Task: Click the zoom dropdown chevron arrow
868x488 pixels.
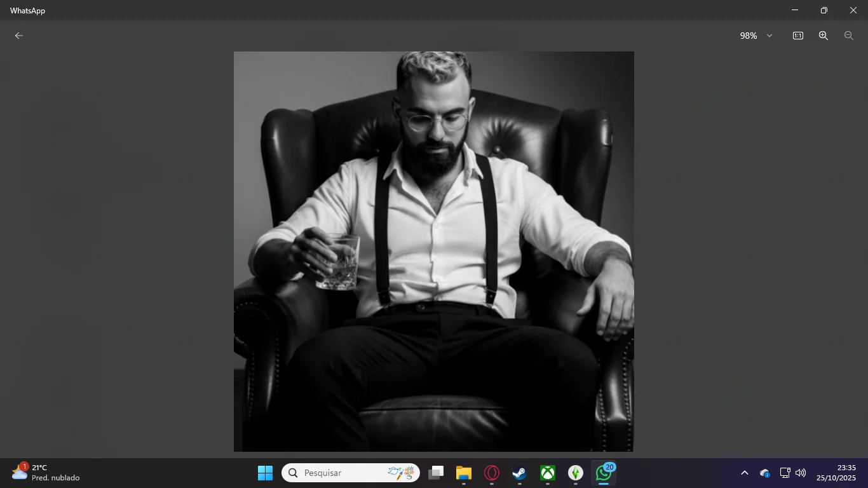Action: (x=770, y=36)
